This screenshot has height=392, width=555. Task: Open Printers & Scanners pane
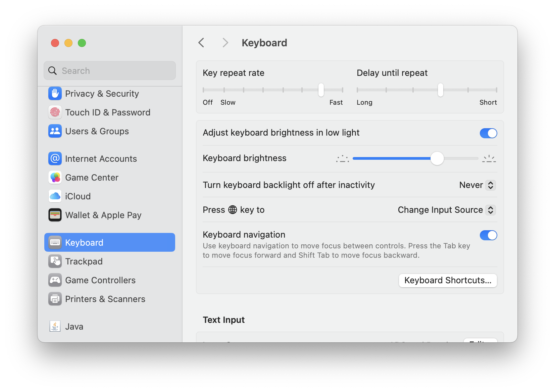(x=110, y=299)
